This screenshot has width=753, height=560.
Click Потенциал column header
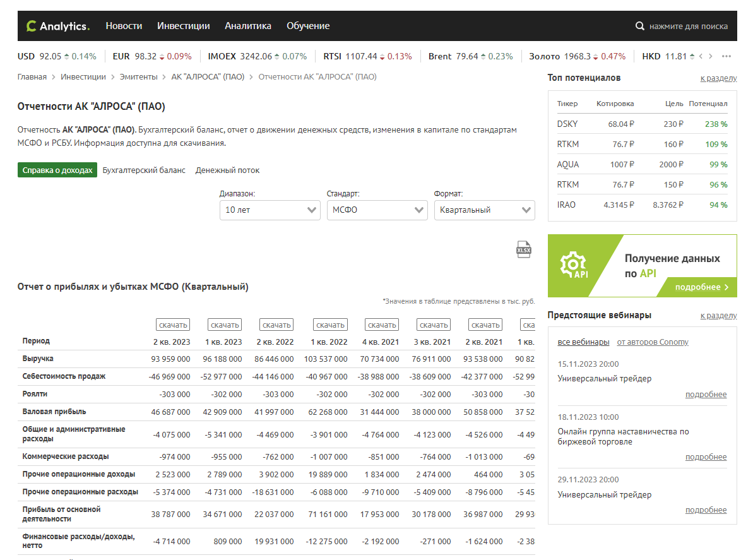tap(708, 104)
